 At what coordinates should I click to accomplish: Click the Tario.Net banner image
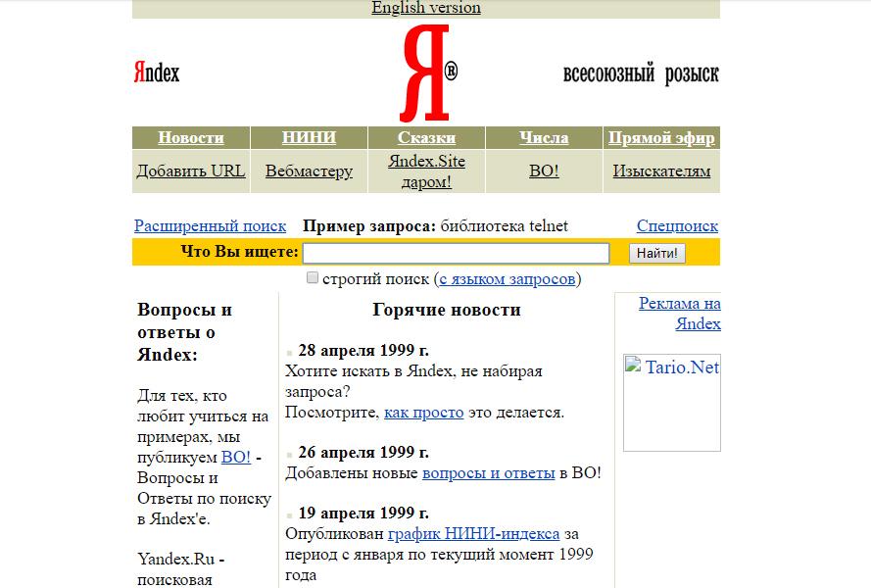pyautogui.click(x=671, y=402)
